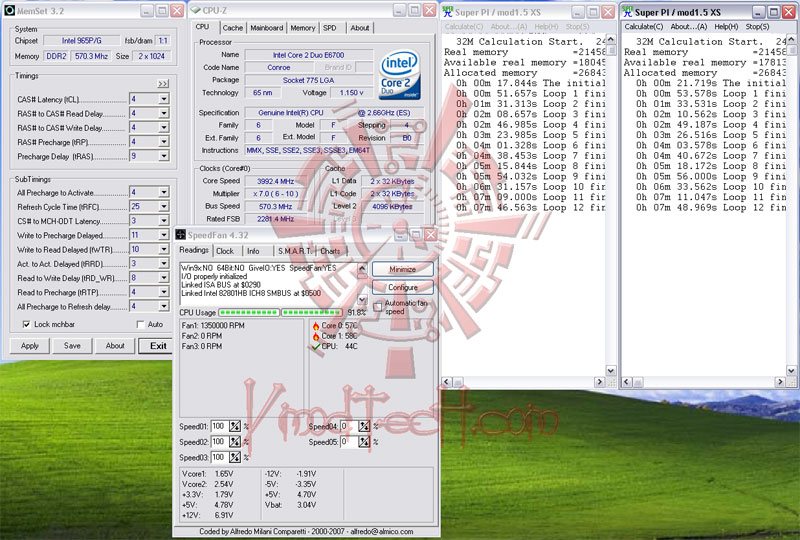
Task: Click CPU Usage progress bar in SpeedFan
Action: click(x=280, y=312)
